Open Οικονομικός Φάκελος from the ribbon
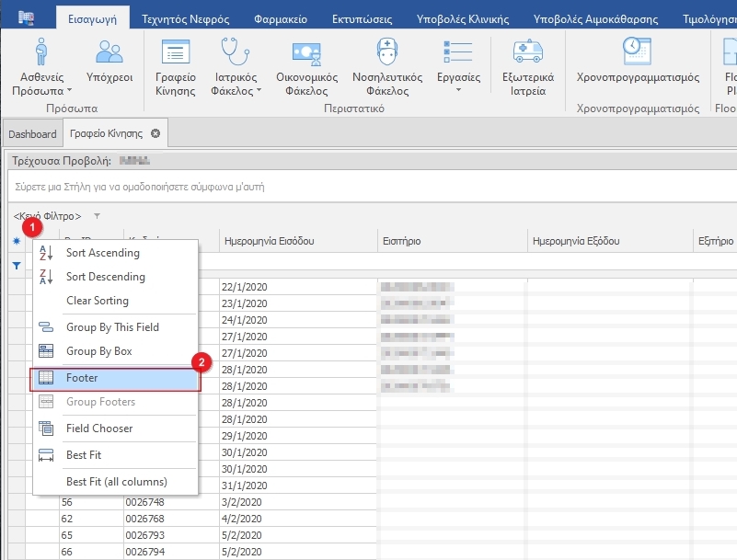 coord(306,54)
